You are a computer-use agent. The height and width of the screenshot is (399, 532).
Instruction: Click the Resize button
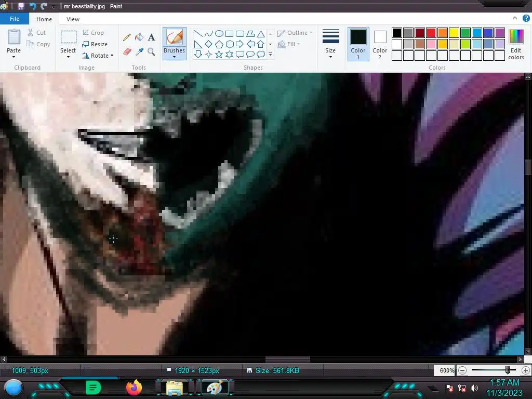[x=95, y=44]
